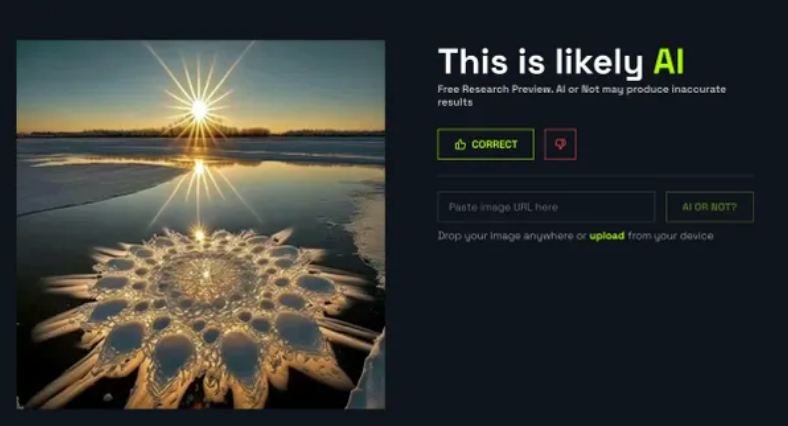Screen dimensions: 788x426
Task: Click the CORRECT feedback button
Action: point(485,144)
